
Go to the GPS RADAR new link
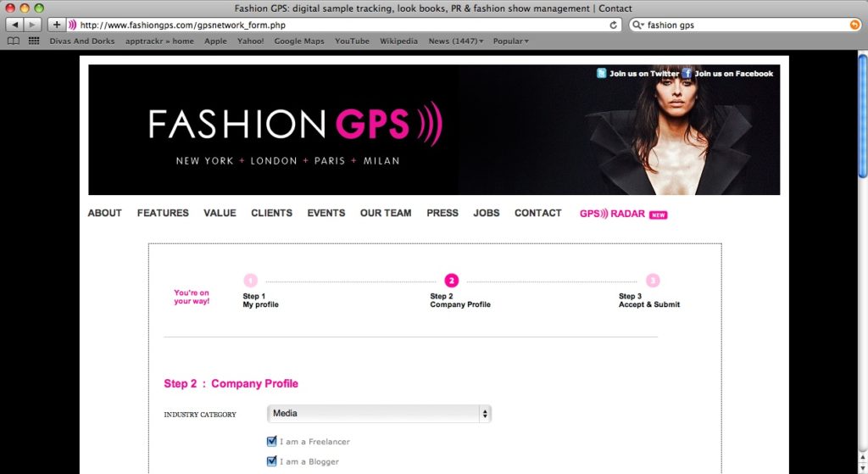coord(623,214)
